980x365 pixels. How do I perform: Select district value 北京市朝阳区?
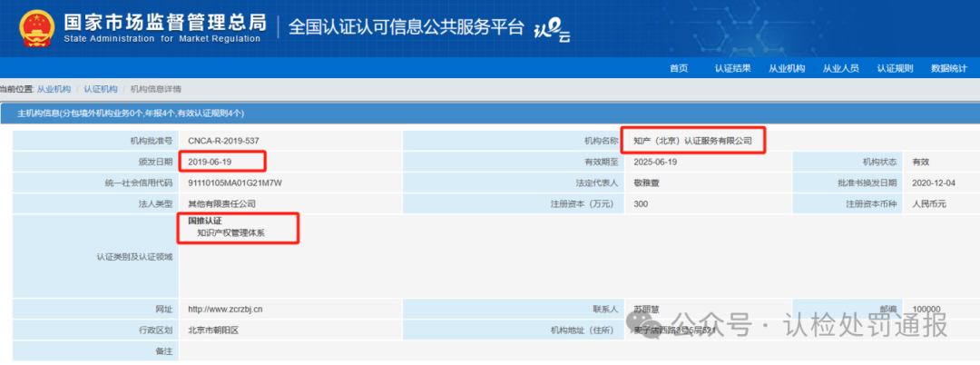[213, 330]
